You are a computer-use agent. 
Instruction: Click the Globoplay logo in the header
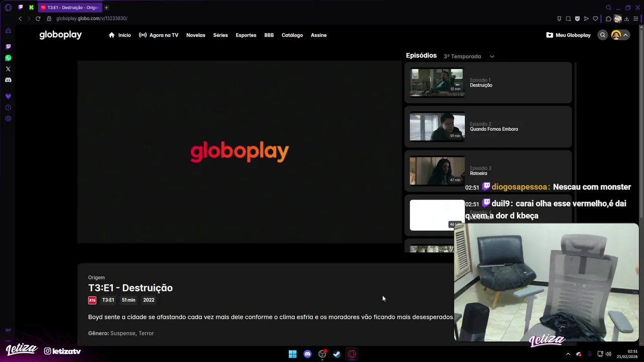pyautogui.click(x=60, y=35)
